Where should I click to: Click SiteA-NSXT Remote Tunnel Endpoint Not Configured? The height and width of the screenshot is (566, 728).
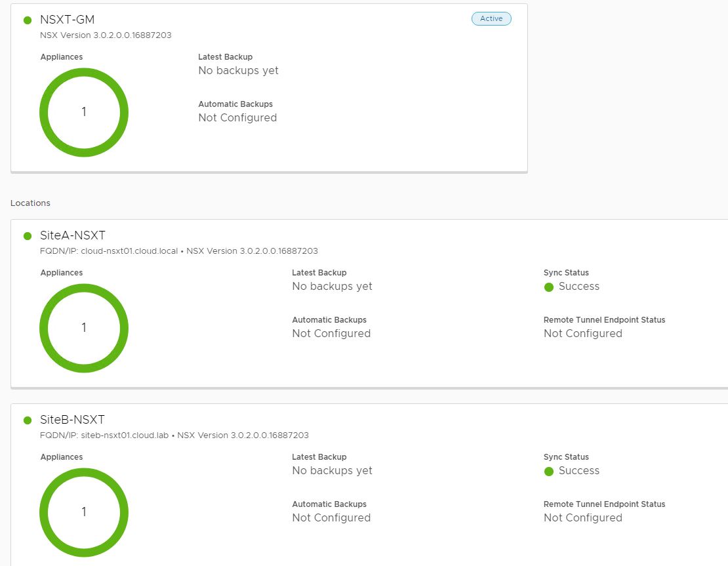pyautogui.click(x=582, y=334)
